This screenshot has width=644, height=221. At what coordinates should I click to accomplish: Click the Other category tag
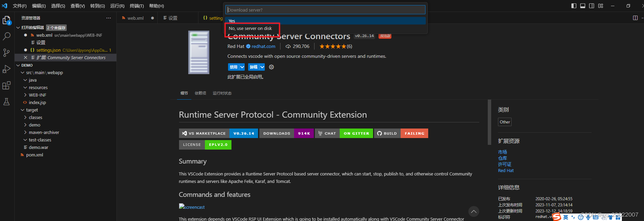coord(505,122)
